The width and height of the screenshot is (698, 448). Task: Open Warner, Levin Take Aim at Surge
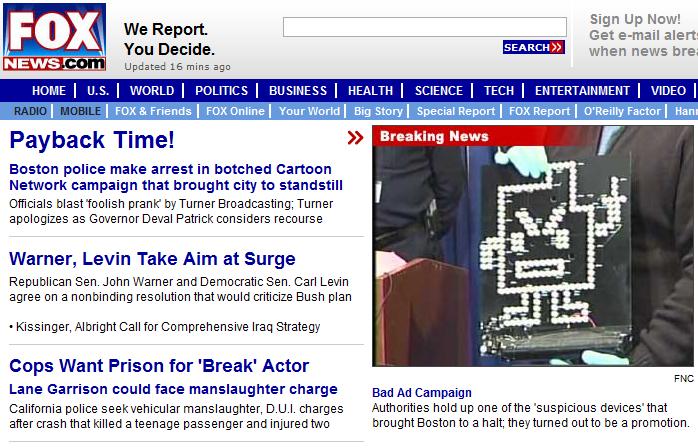coord(152,259)
